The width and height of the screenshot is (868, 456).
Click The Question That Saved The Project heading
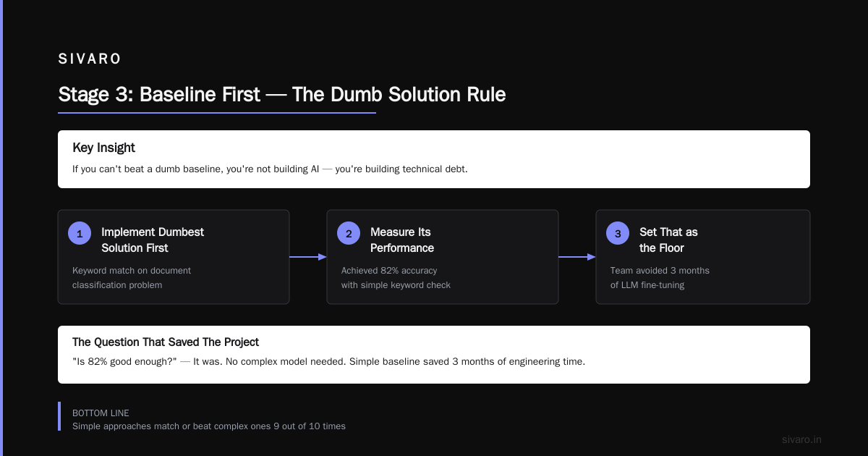pyautogui.click(x=166, y=342)
